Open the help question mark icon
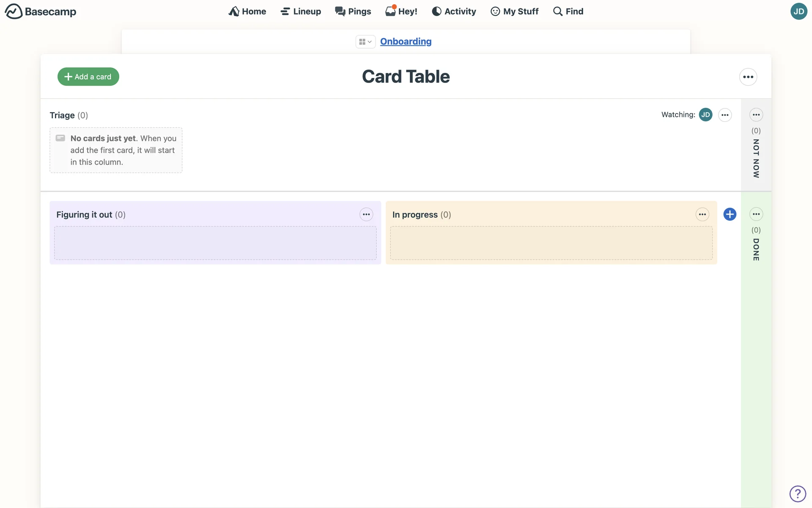812x508 pixels. (798, 494)
